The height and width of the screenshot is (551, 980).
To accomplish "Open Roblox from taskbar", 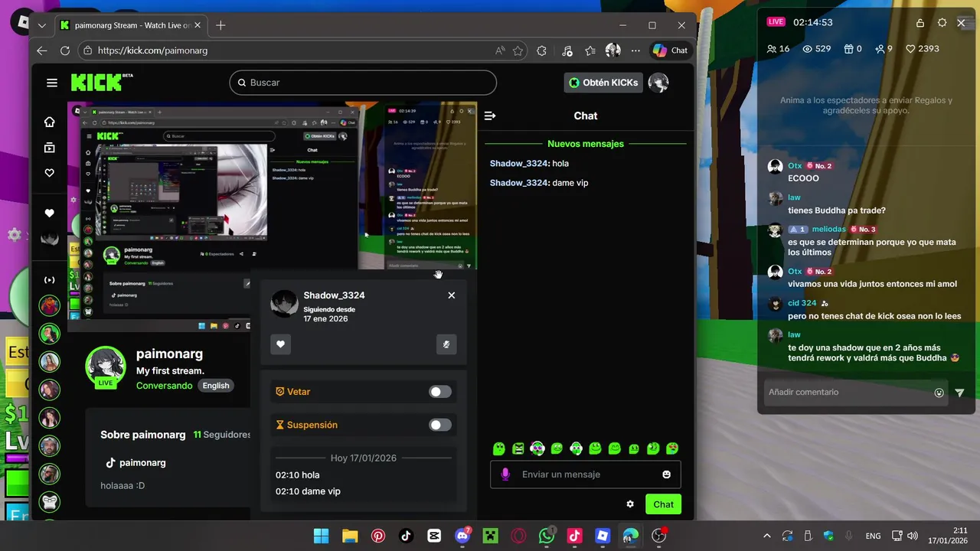I will (603, 536).
